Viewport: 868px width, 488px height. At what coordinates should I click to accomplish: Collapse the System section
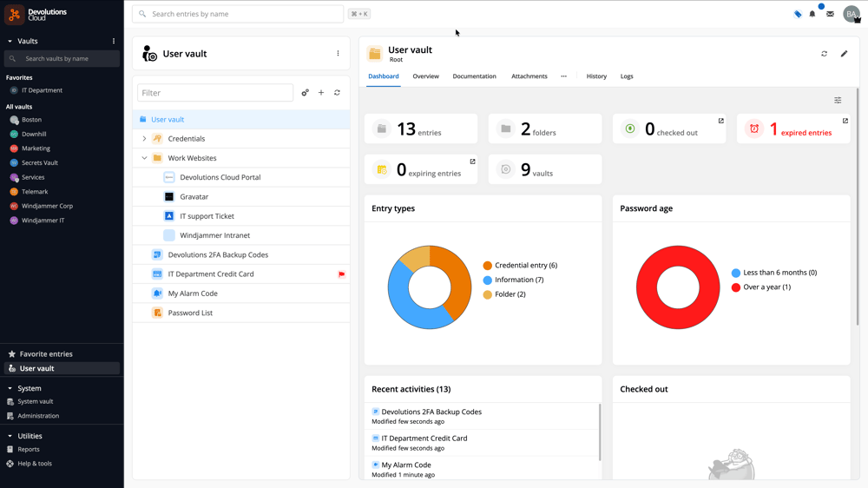[10, 388]
